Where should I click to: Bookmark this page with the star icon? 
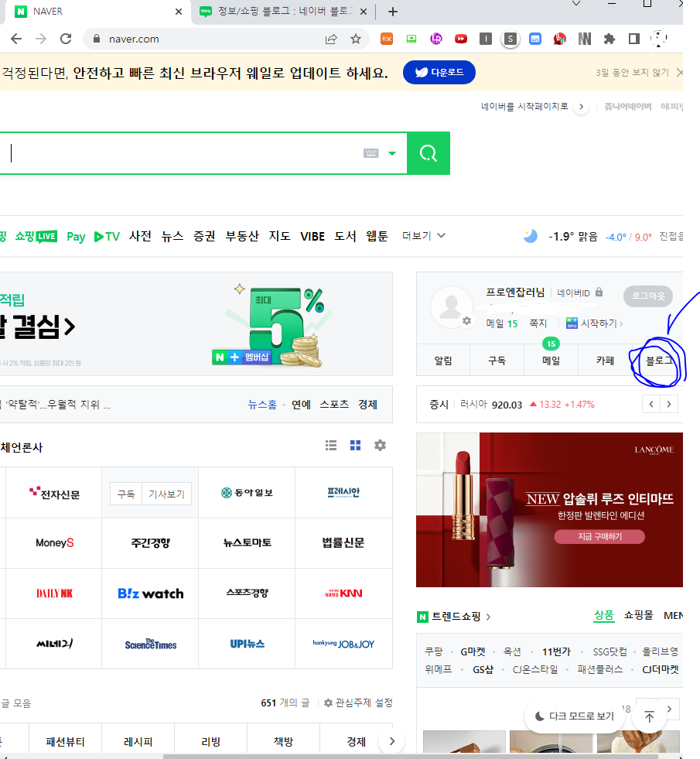[356, 39]
